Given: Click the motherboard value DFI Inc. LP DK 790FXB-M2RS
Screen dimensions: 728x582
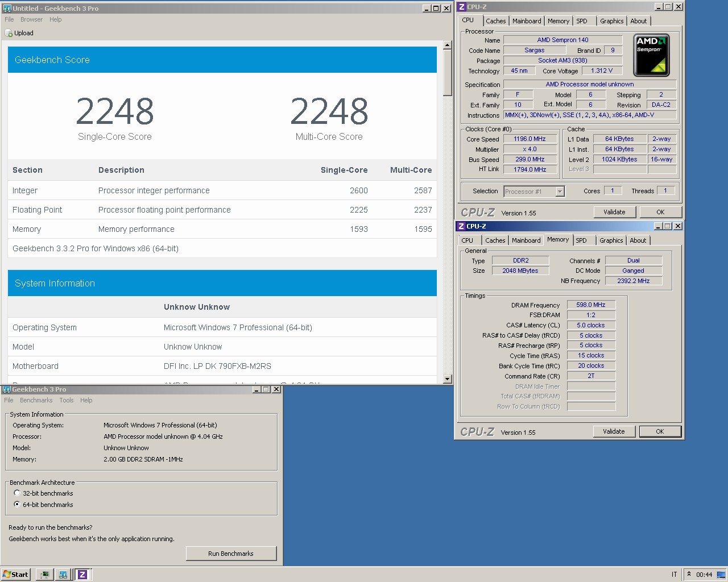Looking at the screenshot, I should coord(217,366).
